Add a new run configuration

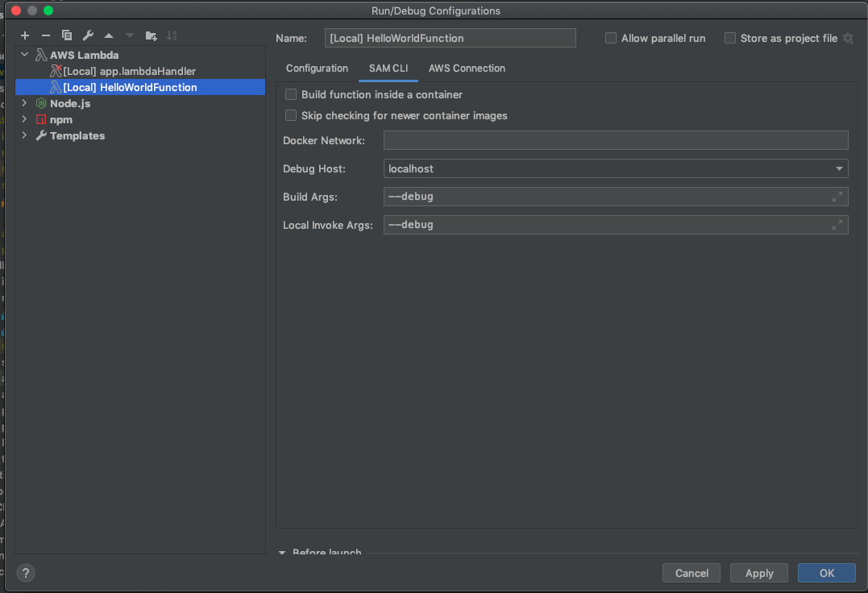pyautogui.click(x=25, y=35)
